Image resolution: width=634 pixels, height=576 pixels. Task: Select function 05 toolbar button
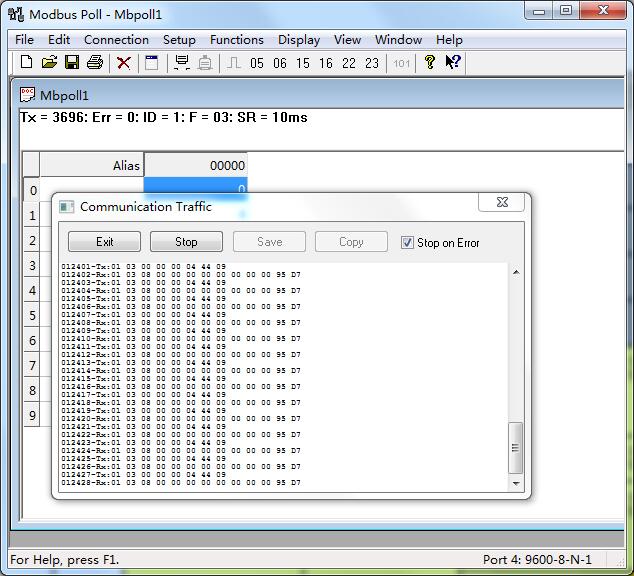point(257,63)
